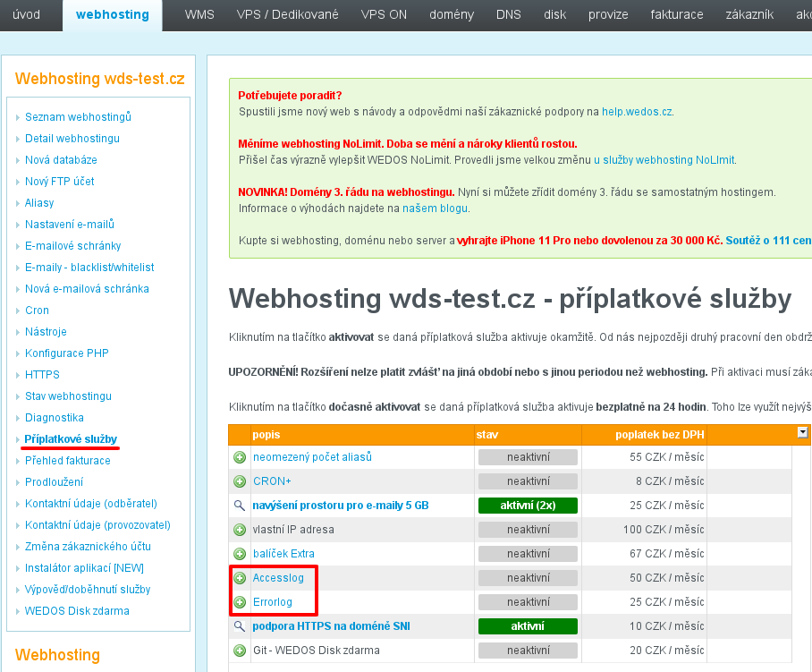Open the table column options dropdown arrow

coord(802,432)
